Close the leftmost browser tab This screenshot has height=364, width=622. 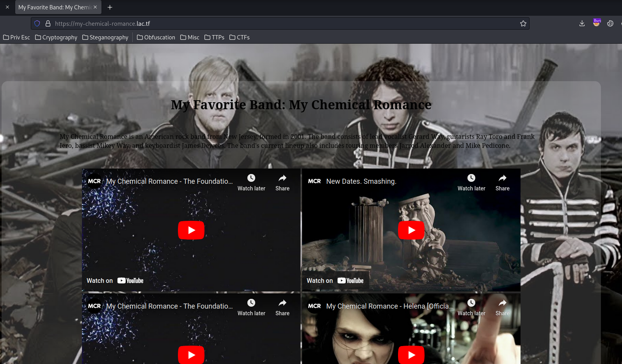pyautogui.click(x=7, y=7)
